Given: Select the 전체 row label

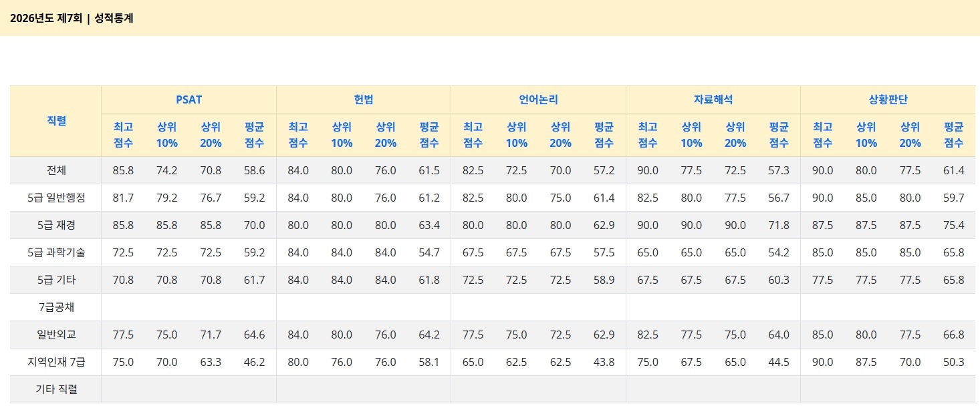Looking at the screenshot, I should point(56,170).
